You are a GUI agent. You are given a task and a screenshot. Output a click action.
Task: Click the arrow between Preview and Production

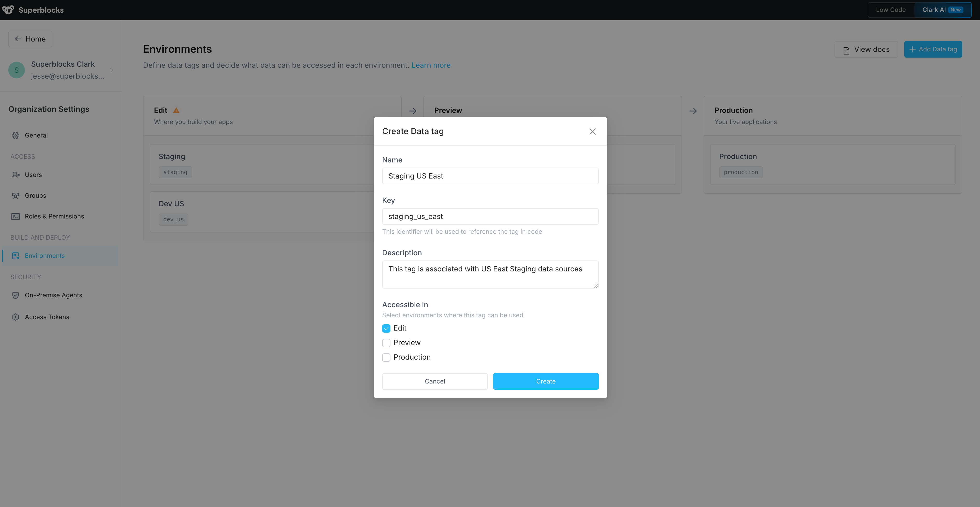click(x=693, y=111)
